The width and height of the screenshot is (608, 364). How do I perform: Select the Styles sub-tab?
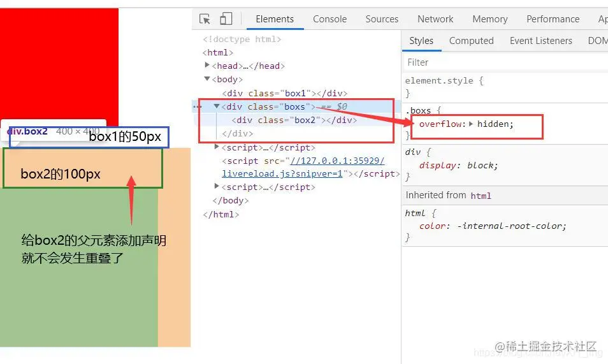point(421,41)
